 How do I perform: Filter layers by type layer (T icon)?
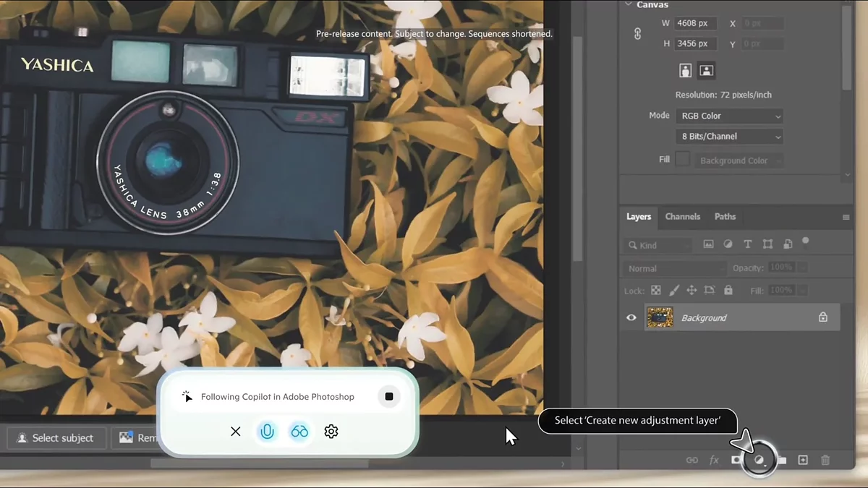(x=748, y=244)
